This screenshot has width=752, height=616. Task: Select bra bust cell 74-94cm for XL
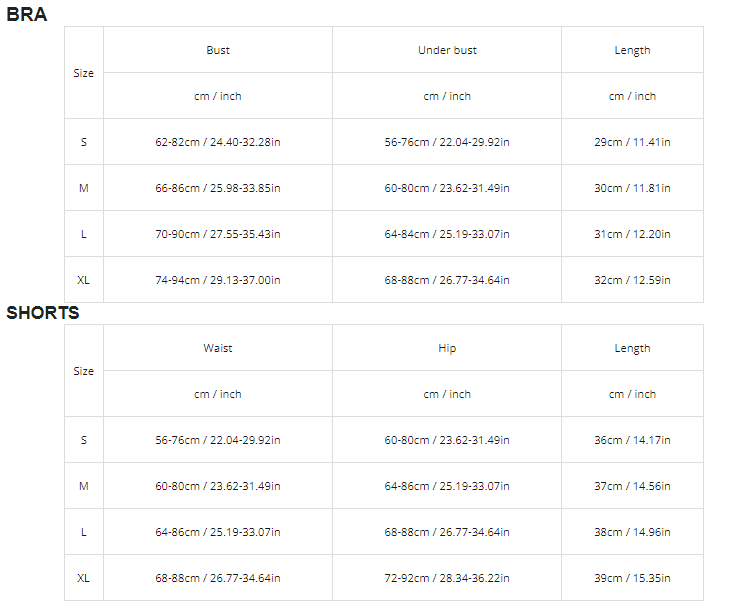(x=218, y=280)
